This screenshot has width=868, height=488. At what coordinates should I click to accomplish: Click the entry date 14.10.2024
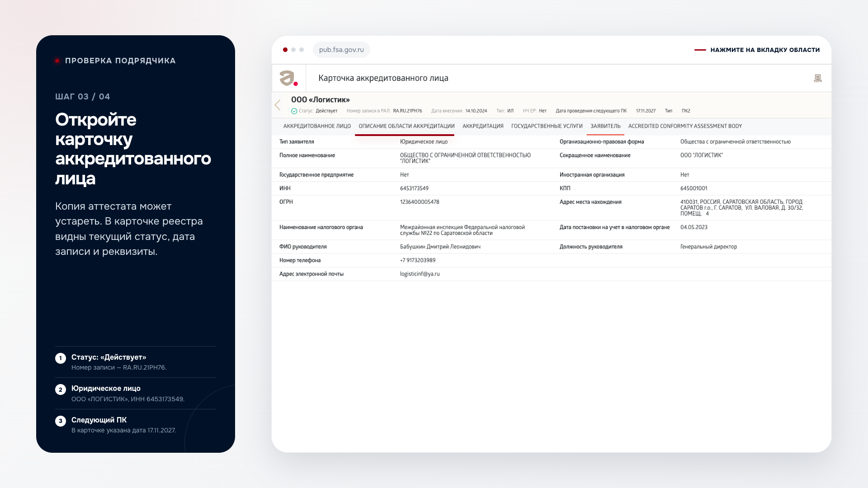point(476,111)
